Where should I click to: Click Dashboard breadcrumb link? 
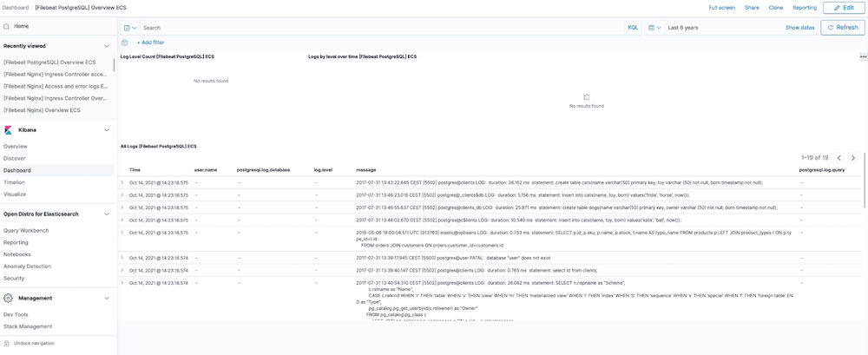15,8
